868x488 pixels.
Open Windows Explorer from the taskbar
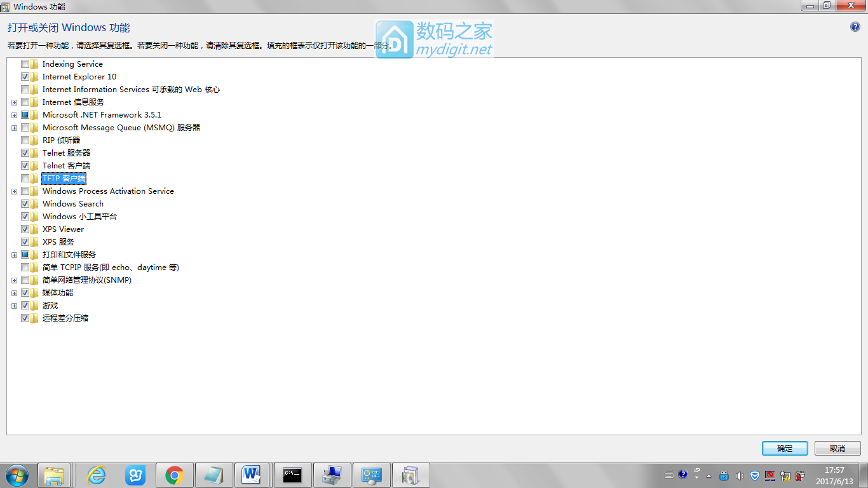pos(54,475)
